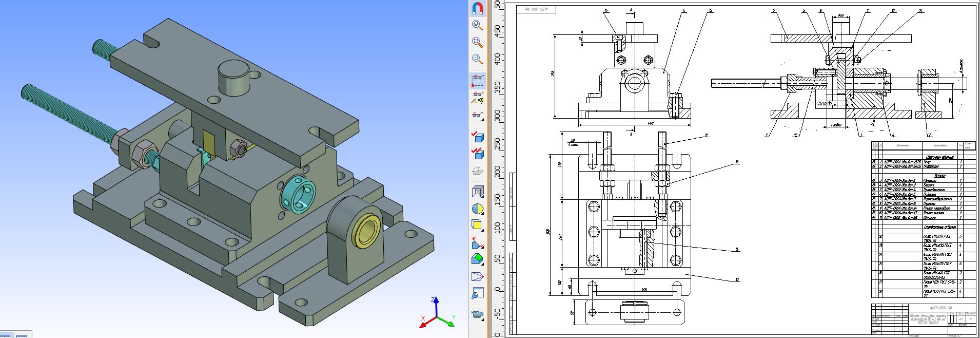This screenshot has width=980, height=338.
Task: Open the half-shaded sphere dropdown
Action: pyautogui.click(x=478, y=209)
